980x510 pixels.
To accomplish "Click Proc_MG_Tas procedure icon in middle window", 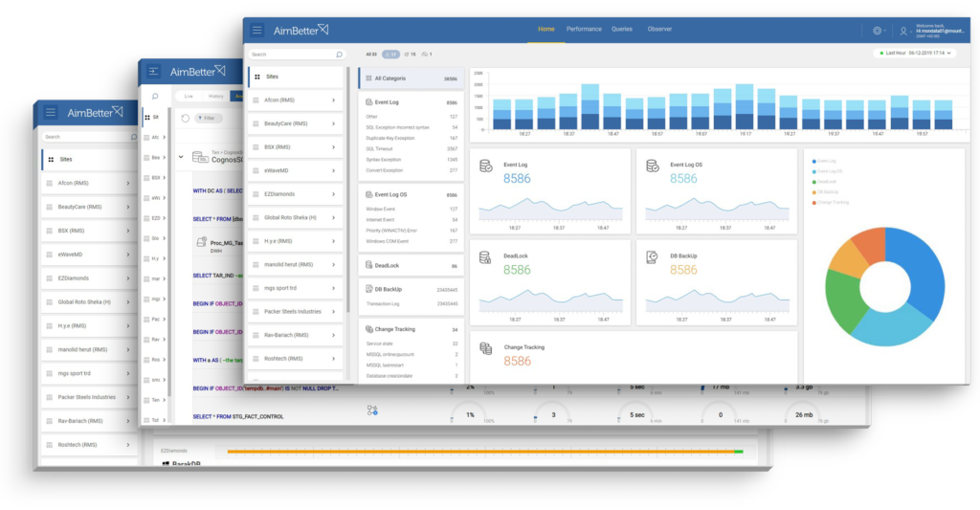I will 201,242.
